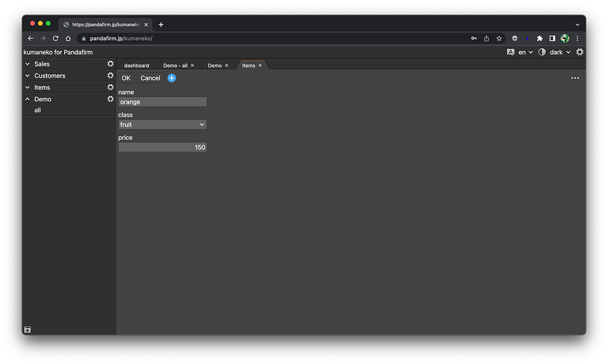Switch to the Demo - all tab
The image size is (608, 364).
[x=175, y=66]
